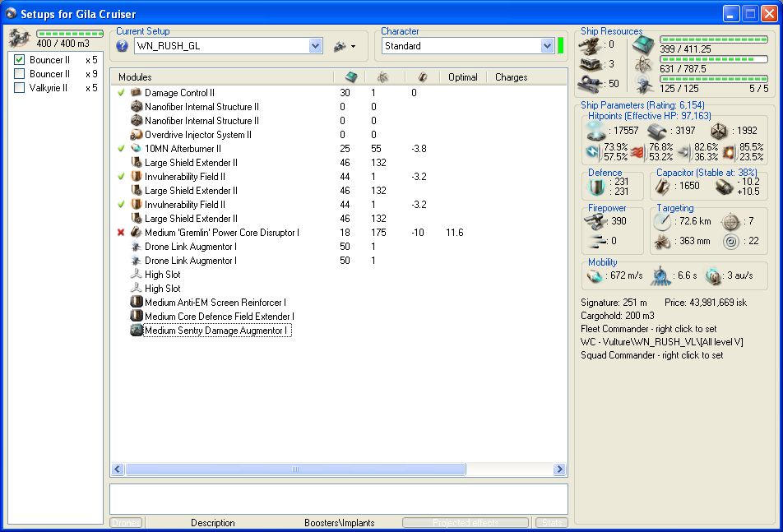Click the WC Vulture WN_RUSH_VL commander line
Screen dimensions: 783x532
(661, 342)
